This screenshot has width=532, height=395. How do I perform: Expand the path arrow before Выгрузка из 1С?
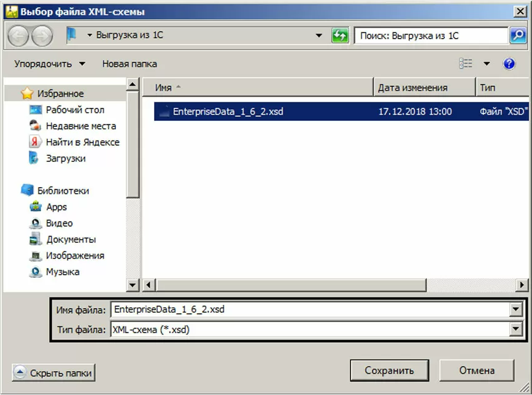point(90,35)
